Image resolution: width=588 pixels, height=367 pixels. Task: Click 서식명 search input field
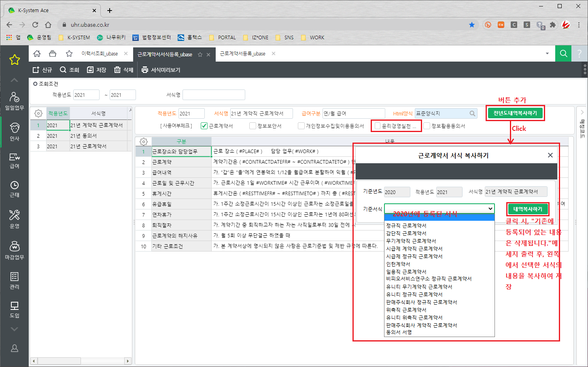[x=214, y=95]
